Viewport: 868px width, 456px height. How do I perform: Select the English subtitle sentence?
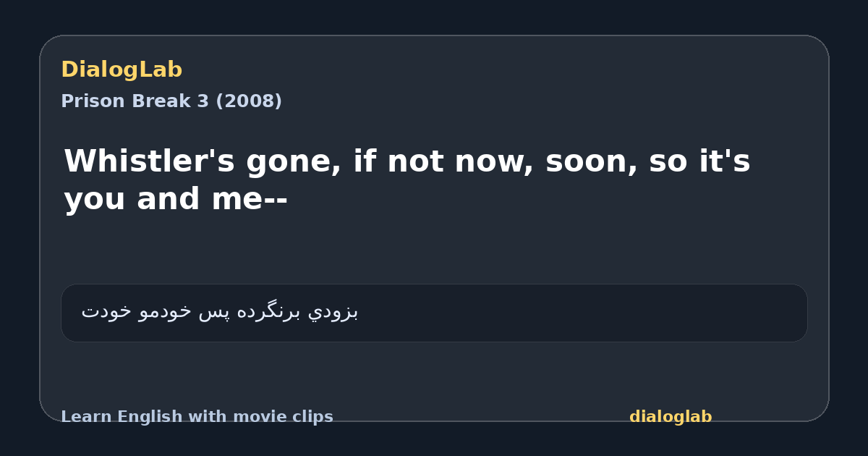coord(407,180)
